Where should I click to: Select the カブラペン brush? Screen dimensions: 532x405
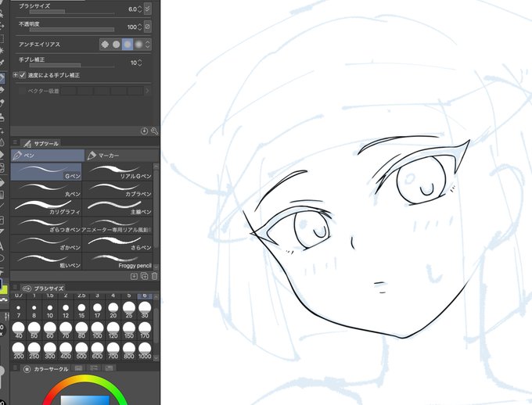117,190
